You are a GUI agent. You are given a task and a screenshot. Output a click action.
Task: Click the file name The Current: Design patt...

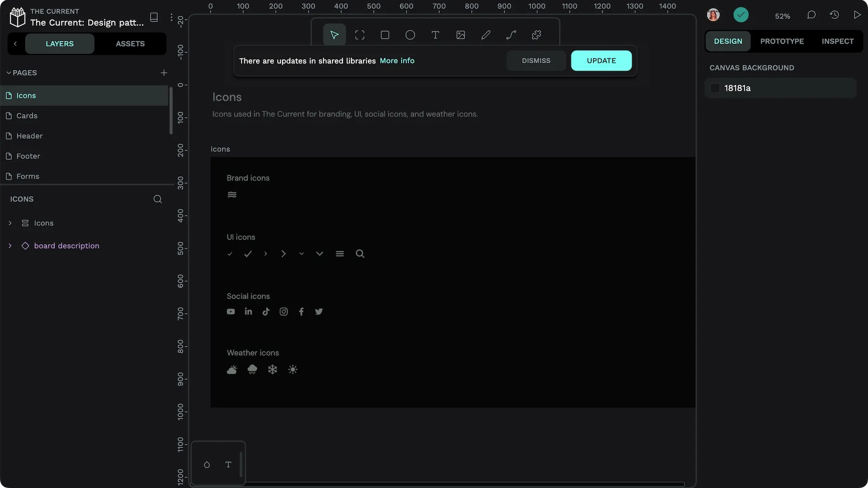(87, 22)
